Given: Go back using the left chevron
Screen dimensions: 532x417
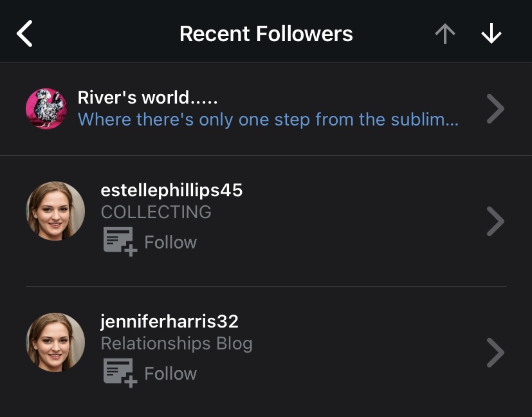Looking at the screenshot, I should click(x=24, y=33).
